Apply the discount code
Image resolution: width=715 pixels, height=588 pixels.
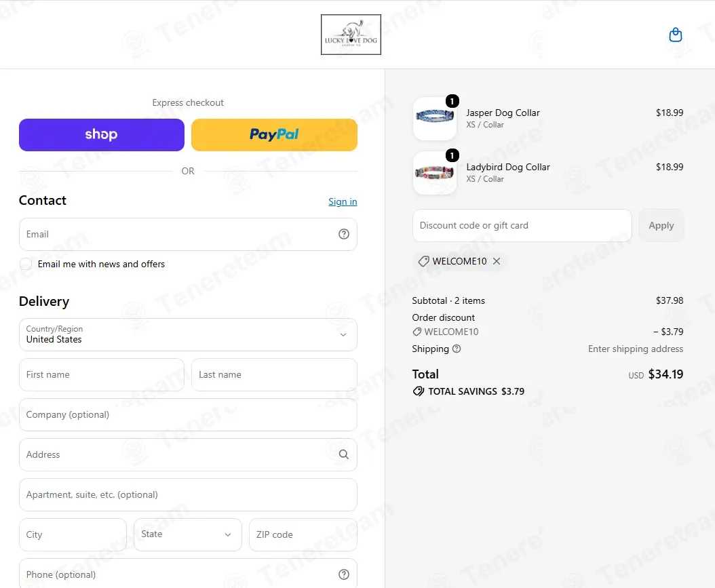click(661, 225)
